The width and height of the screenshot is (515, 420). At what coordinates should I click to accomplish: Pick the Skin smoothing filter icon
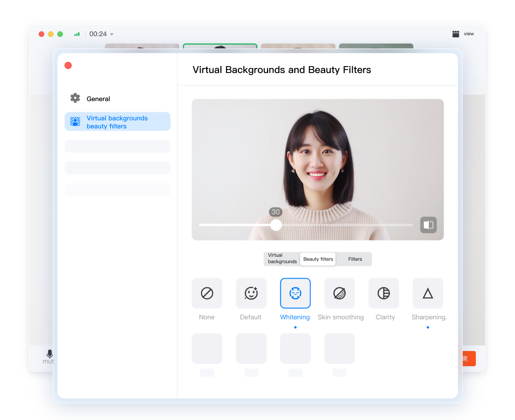[x=339, y=293]
